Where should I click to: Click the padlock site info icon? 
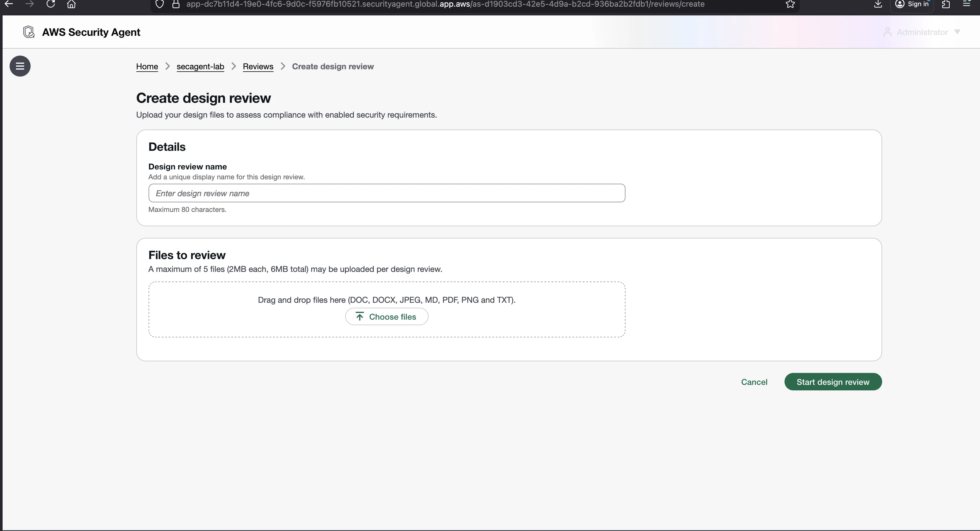(176, 4)
